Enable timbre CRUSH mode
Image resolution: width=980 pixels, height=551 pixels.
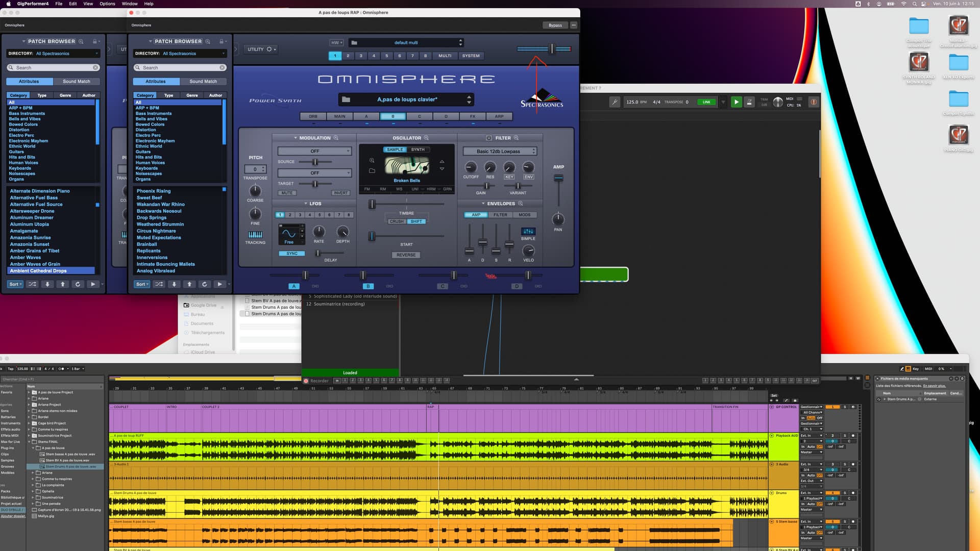point(396,221)
